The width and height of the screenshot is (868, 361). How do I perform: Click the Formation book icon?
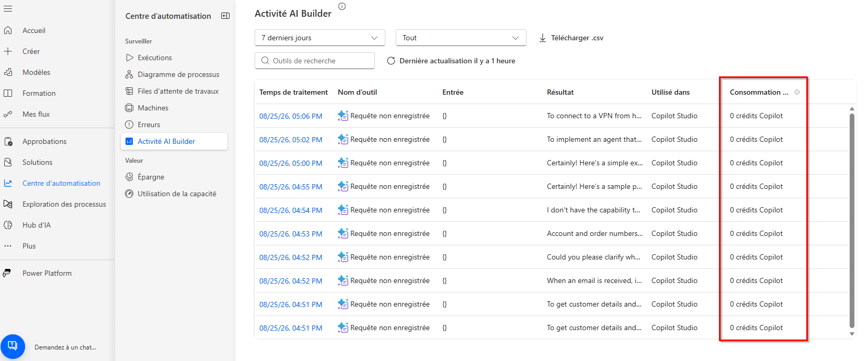pos(8,93)
